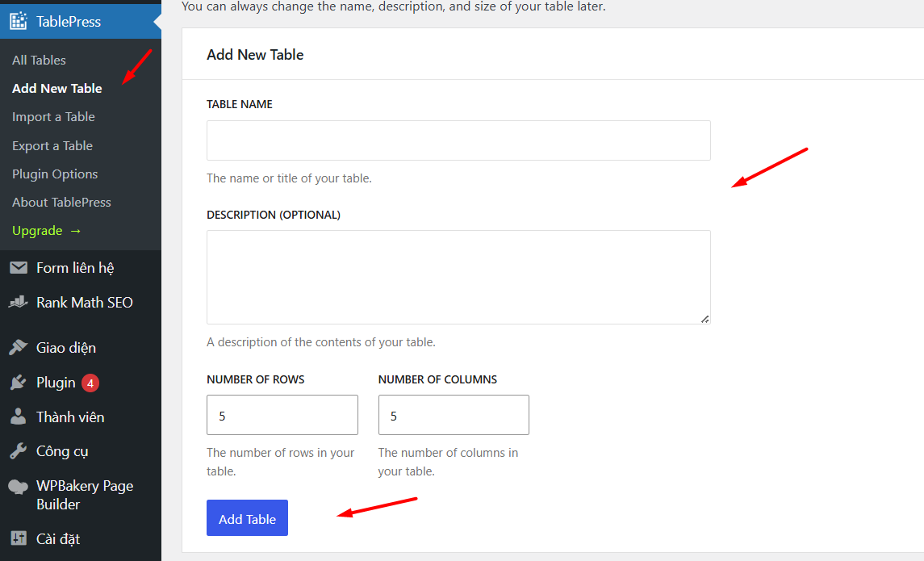This screenshot has width=924, height=561.
Task: Focus the Table Name text field
Action: coord(458,140)
